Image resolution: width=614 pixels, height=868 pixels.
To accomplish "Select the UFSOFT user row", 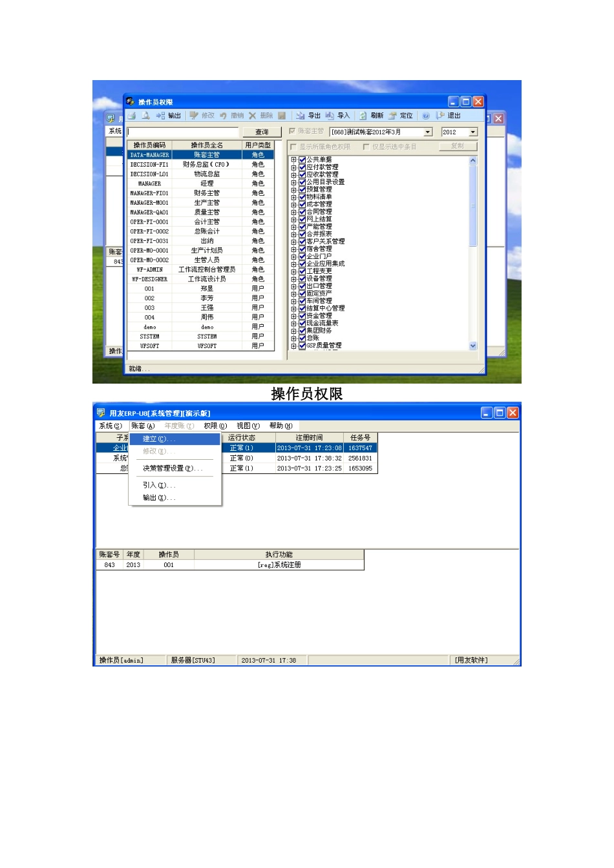I will coord(200,346).
